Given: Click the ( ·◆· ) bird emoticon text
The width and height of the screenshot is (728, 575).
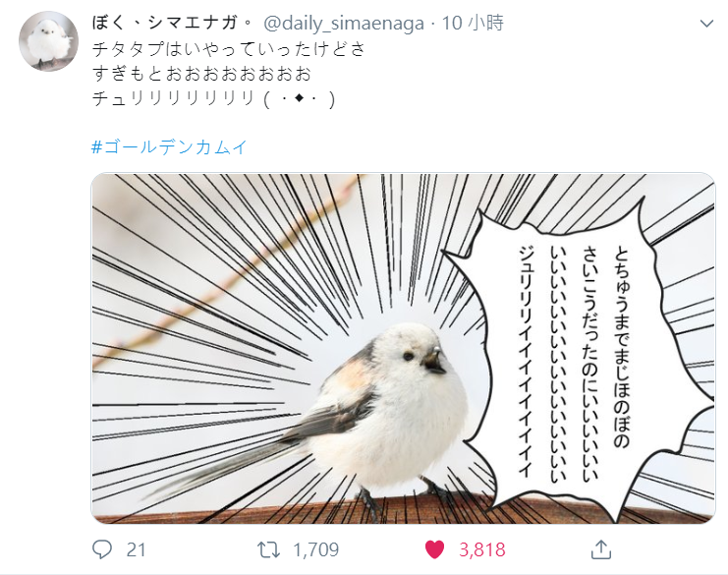Looking at the screenshot, I should point(299,99).
